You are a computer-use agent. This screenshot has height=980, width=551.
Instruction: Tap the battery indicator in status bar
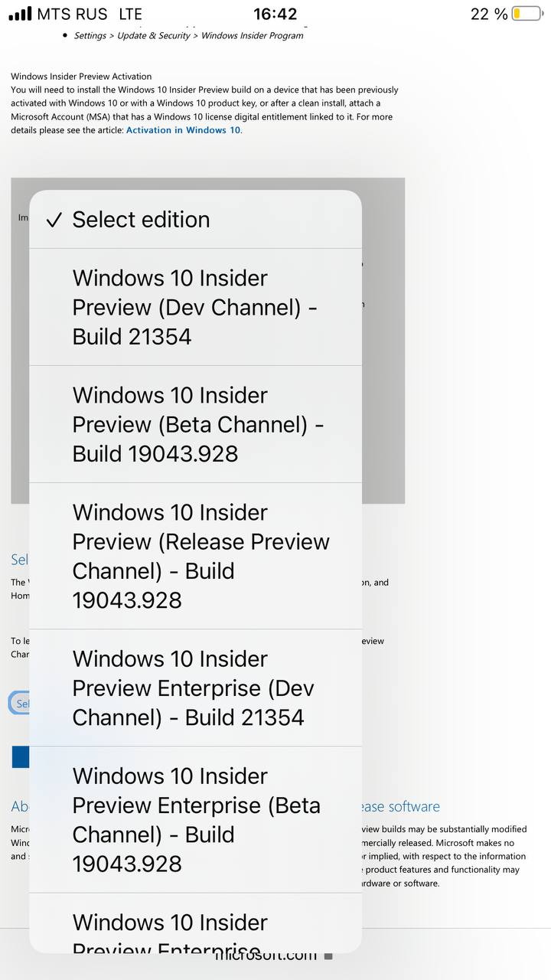coord(527,14)
